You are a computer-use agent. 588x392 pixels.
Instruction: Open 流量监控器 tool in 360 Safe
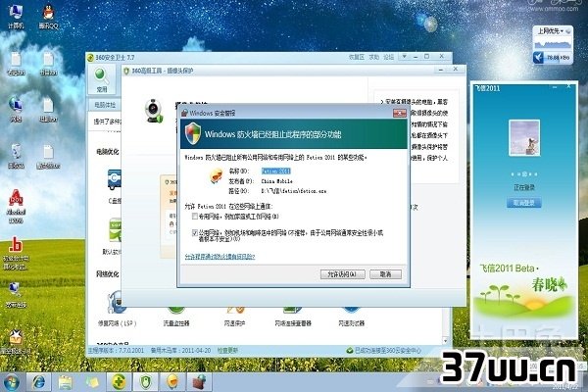click(176, 316)
